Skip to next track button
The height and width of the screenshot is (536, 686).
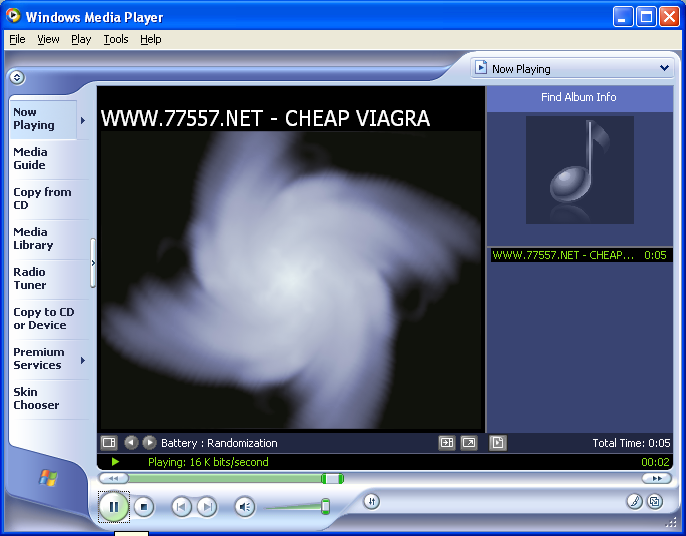click(207, 507)
